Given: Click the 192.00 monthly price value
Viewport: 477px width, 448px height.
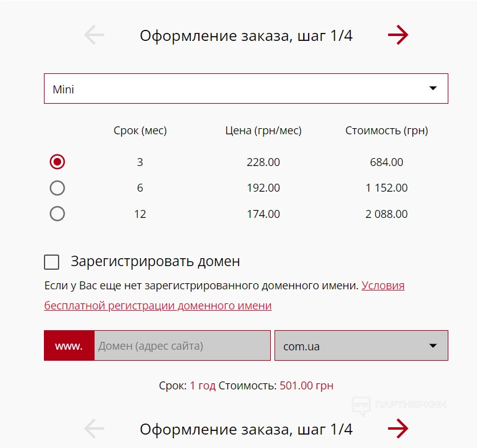Looking at the screenshot, I should (x=263, y=188).
